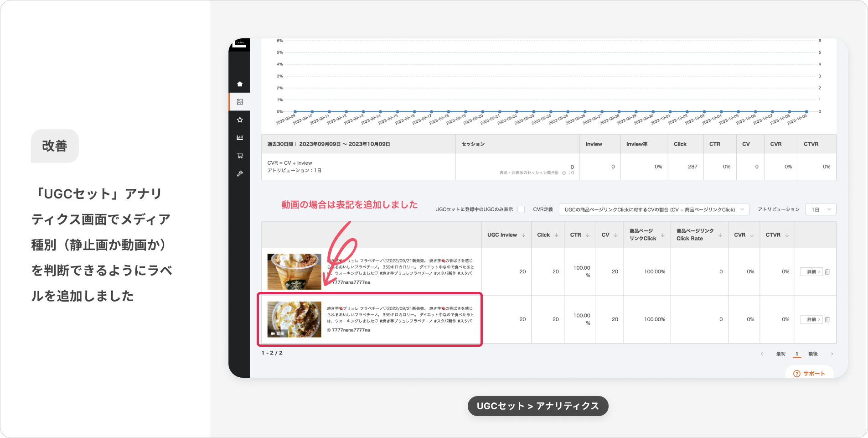The image size is (868, 438).
Task: Go to 最後 (last) page
Action: 813,354
